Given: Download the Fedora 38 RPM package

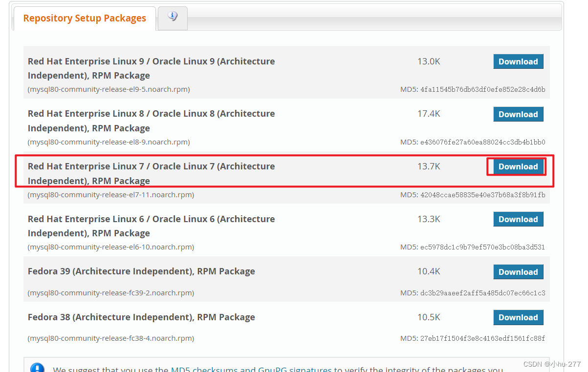Looking at the screenshot, I should (518, 317).
